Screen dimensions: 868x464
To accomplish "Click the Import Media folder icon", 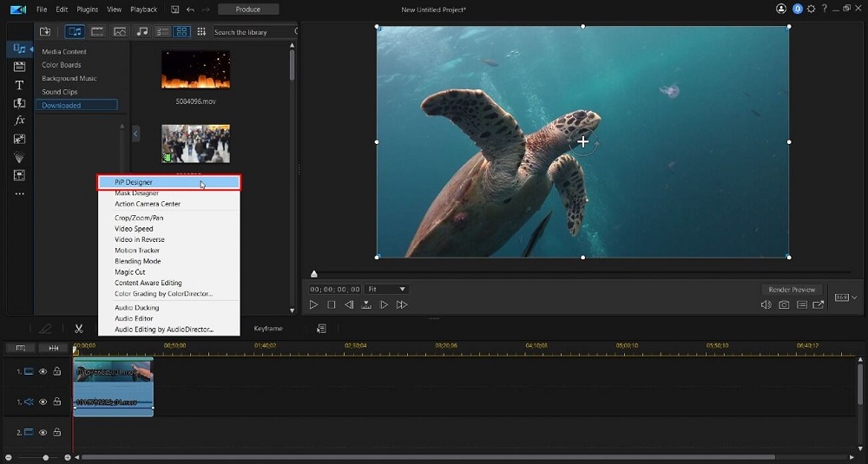I will tap(45, 31).
